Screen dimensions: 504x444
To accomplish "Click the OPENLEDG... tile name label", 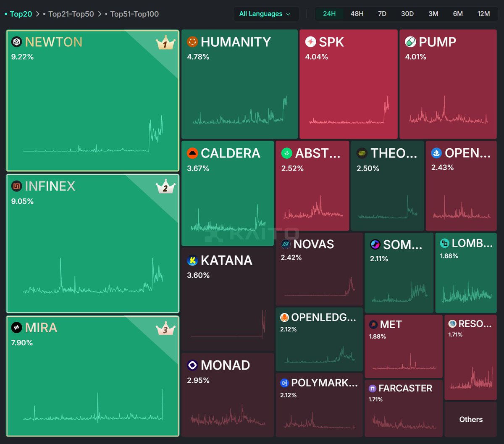I will coord(324,317).
